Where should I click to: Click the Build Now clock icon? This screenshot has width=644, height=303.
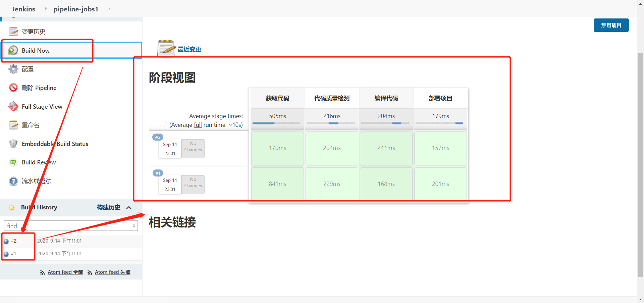click(13, 50)
